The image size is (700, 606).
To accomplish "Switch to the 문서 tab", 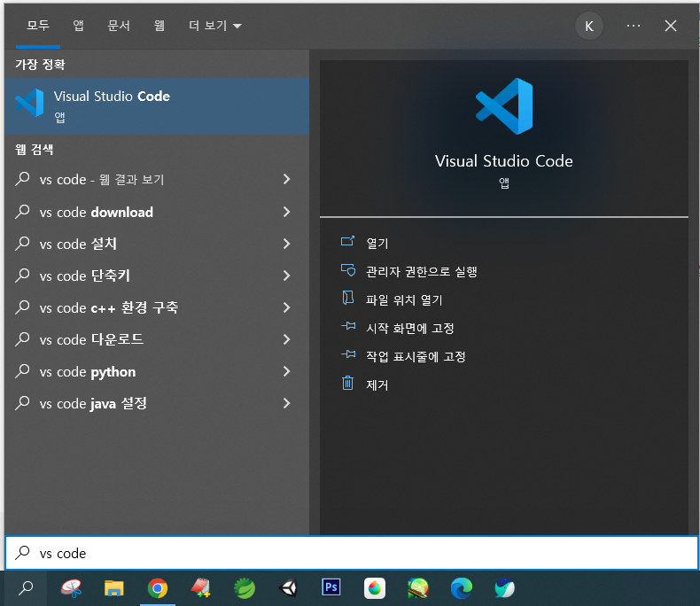I will (x=119, y=26).
